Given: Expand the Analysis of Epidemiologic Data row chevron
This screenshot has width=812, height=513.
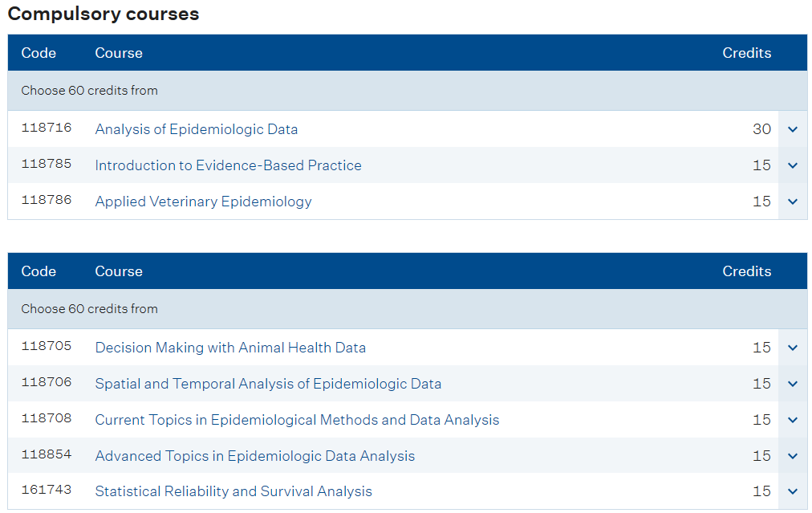Looking at the screenshot, I should click(792, 129).
